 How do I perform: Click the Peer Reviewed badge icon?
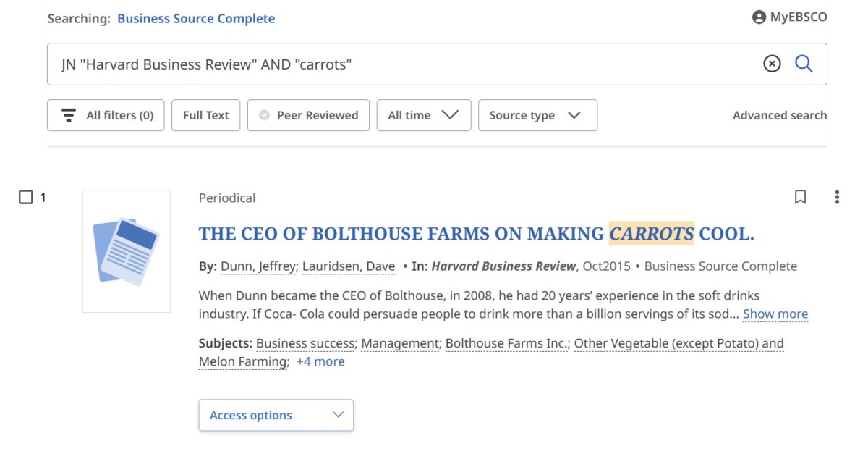(x=263, y=115)
